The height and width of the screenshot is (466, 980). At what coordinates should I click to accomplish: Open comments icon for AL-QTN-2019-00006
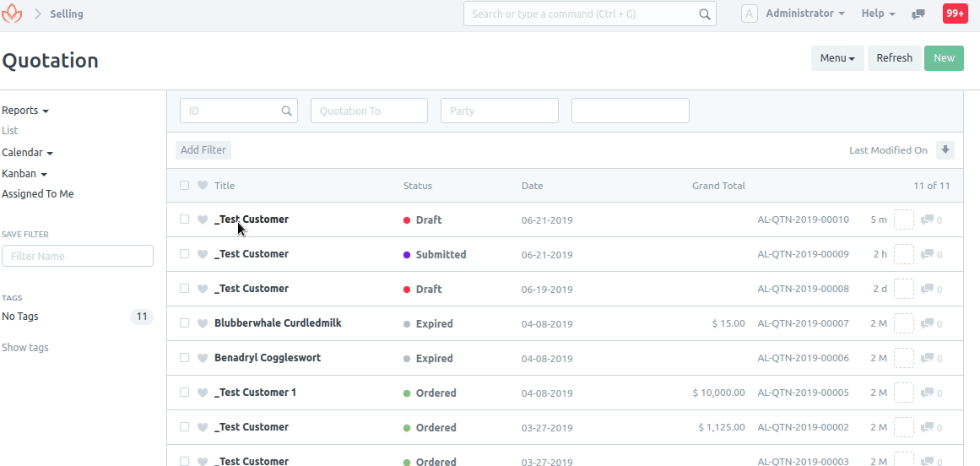point(929,358)
